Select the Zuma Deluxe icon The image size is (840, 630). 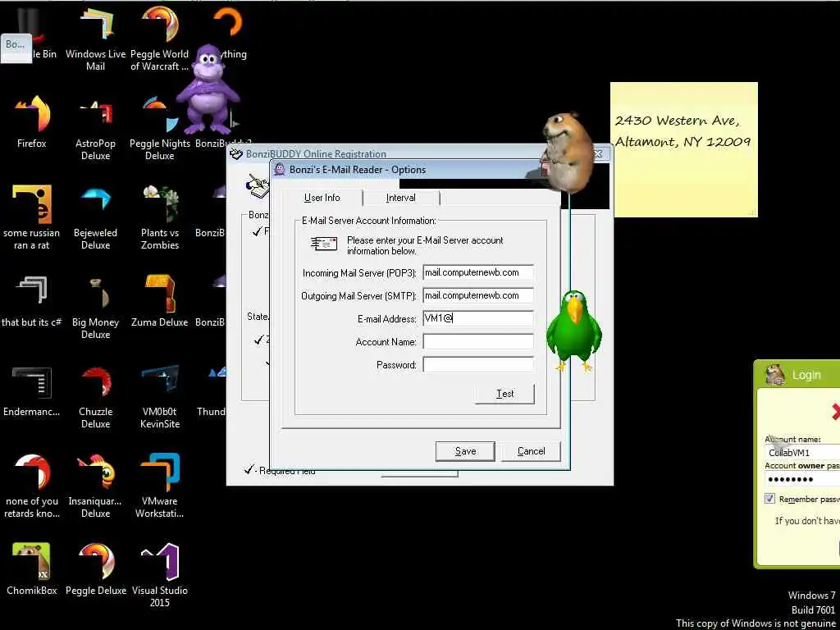(160, 301)
